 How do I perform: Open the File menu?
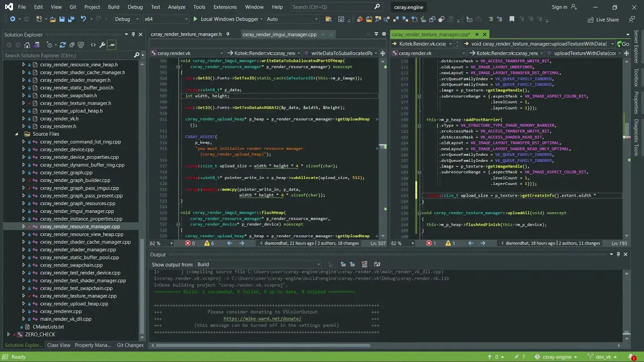(22, 7)
